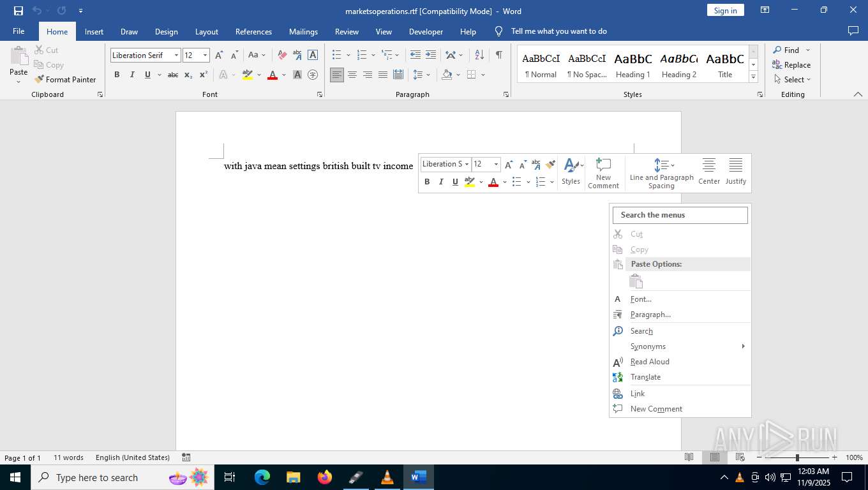Screen dimensions: 868x490
Task: Open the comments pane icon near the Sign in button
Action: click(853, 31)
